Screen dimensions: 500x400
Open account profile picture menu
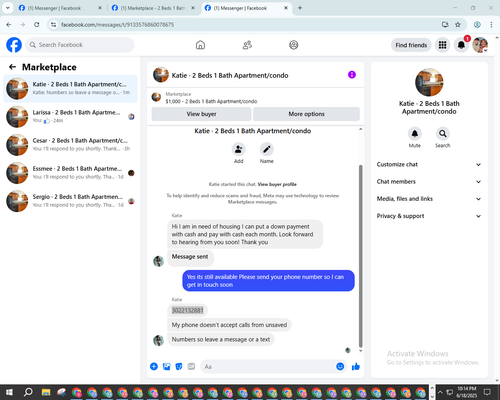pyautogui.click(x=480, y=45)
